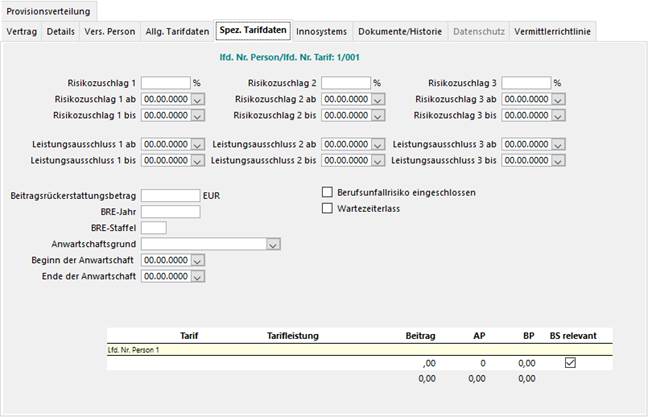Focus the Beitragsrückerstattungsbetrag EUR field
This screenshot has height=417, width=648.
pos(171,195)
